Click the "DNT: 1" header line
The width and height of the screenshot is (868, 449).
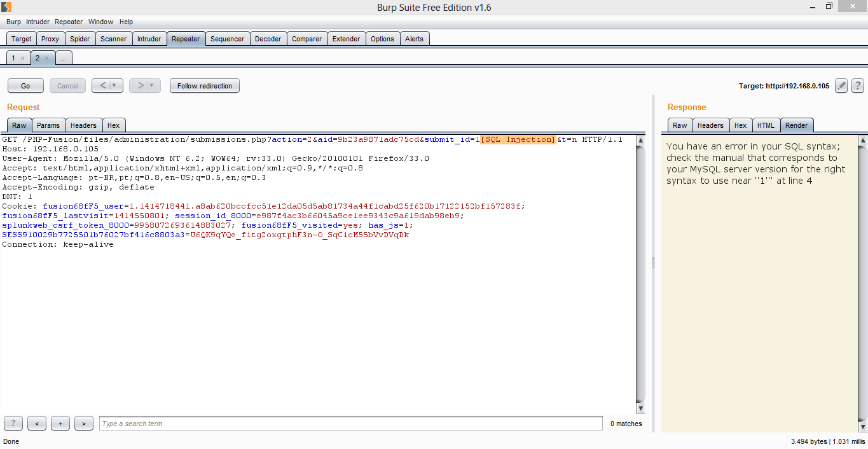point(17,197)
